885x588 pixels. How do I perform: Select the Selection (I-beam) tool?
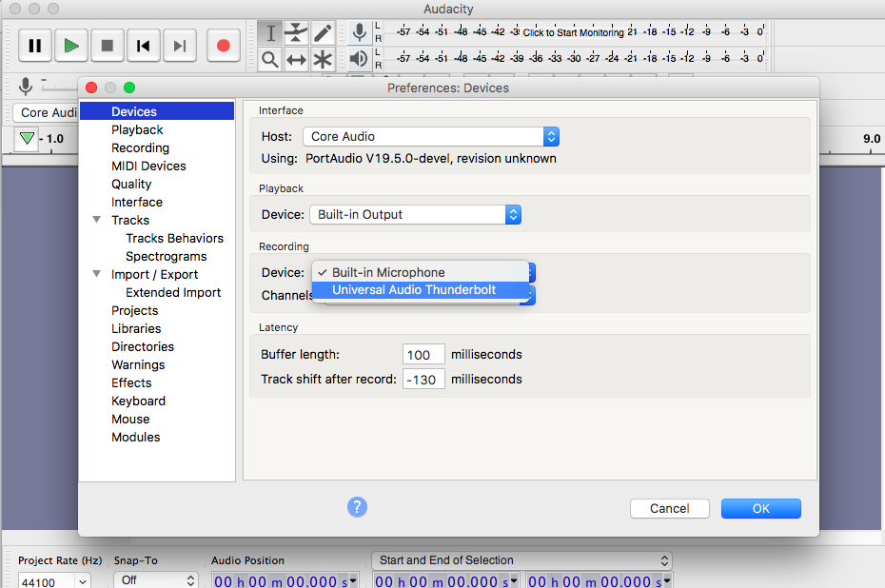tap(270, 33)
